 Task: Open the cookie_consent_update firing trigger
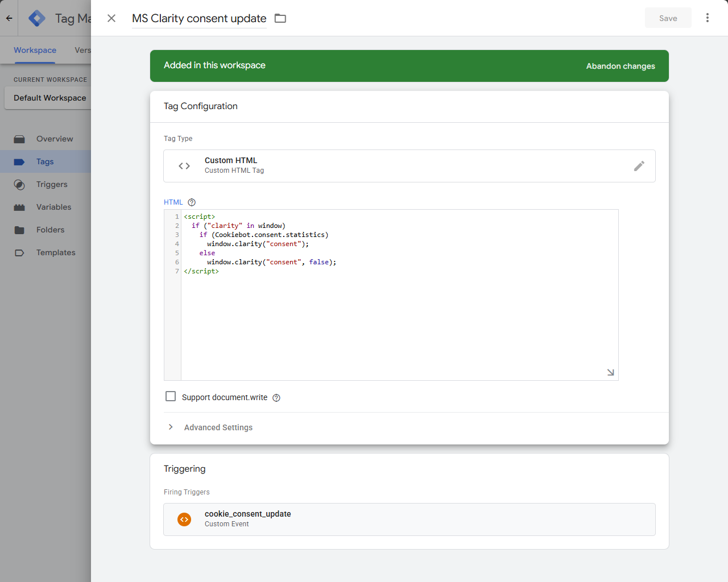(x=409, y=519)
